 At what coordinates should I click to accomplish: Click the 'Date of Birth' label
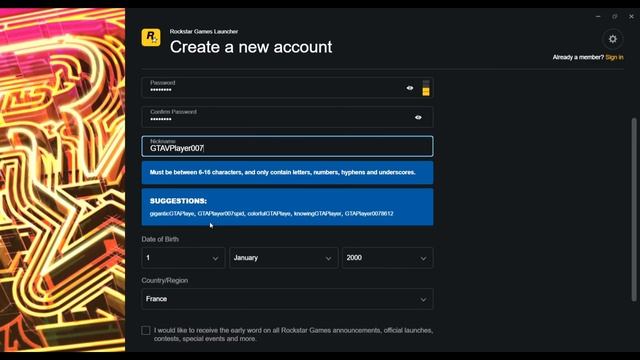[x=160, y=239]
